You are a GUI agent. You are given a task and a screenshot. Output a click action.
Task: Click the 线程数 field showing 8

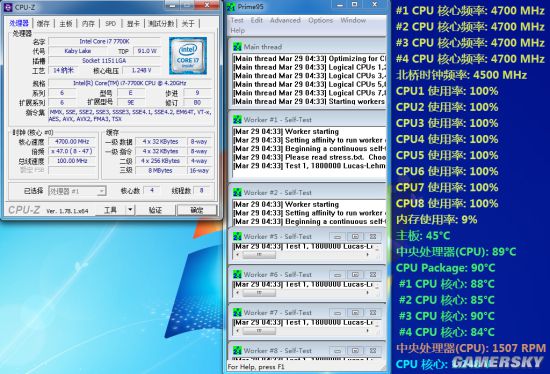click(x=201, y=191)
